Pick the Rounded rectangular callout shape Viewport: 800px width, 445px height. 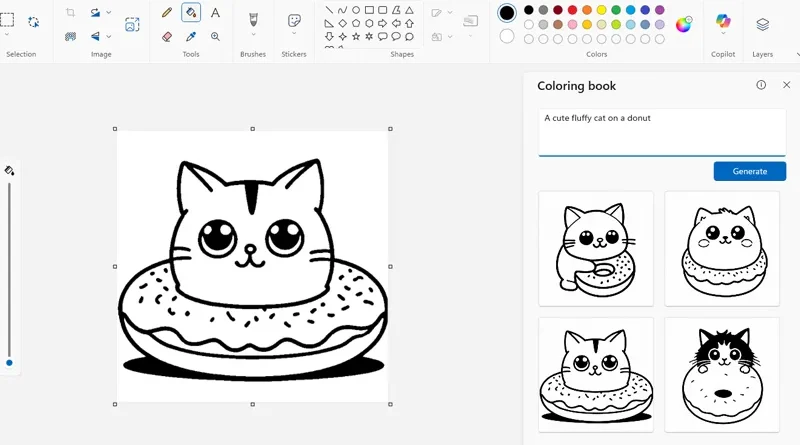click(x=383, y=36)
